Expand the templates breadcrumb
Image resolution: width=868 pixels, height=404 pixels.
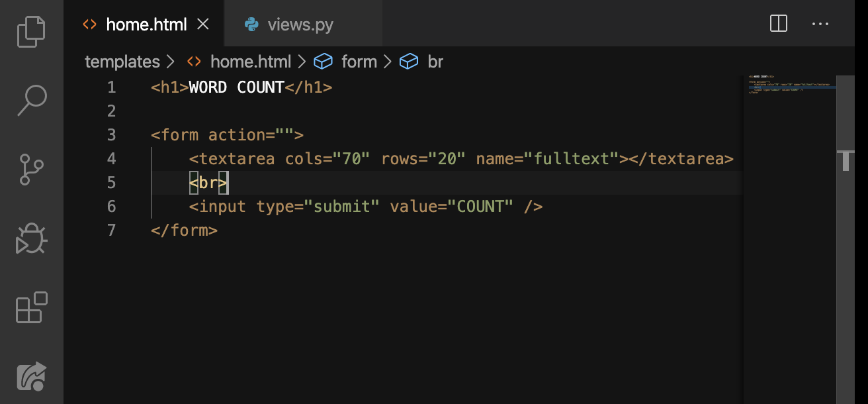(x=122, y=61)
